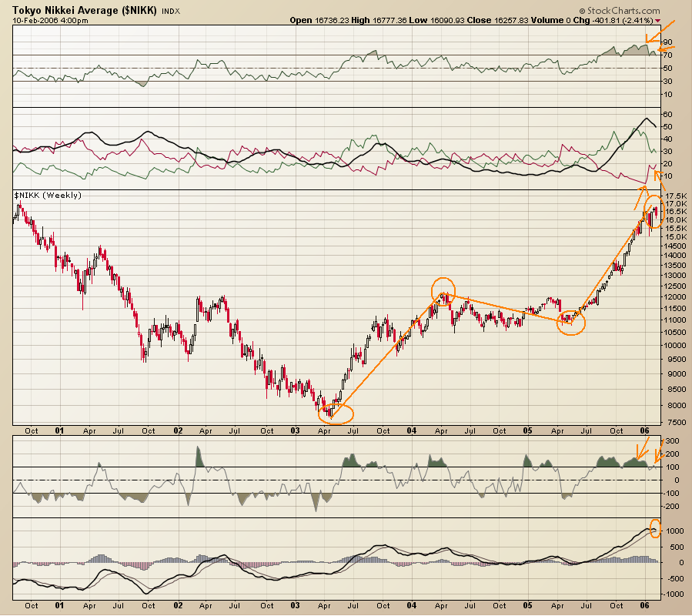This screenshot has height=616, width=692.
Task: Click the 500 level on the MACD scale
Action: tap(677, 547)
